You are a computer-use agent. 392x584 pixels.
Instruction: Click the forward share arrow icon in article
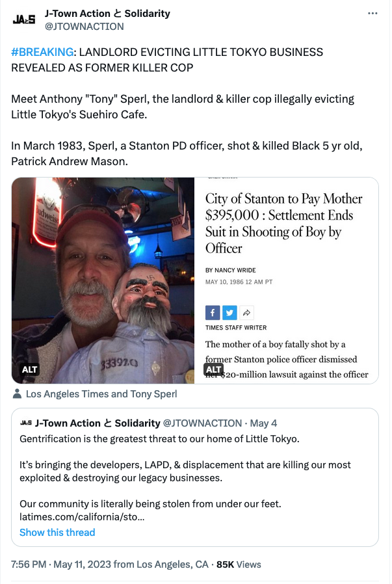(x=246, y=312)
